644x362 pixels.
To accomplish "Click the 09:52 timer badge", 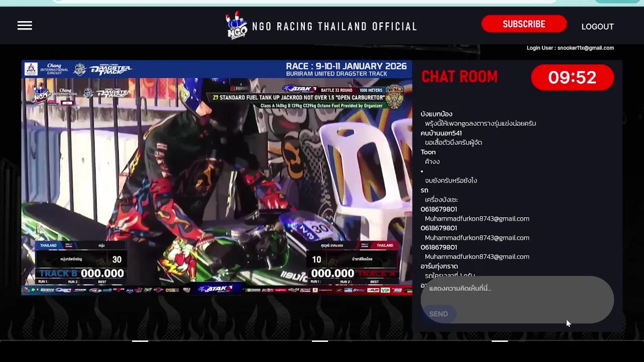I will tap(572, 77).
